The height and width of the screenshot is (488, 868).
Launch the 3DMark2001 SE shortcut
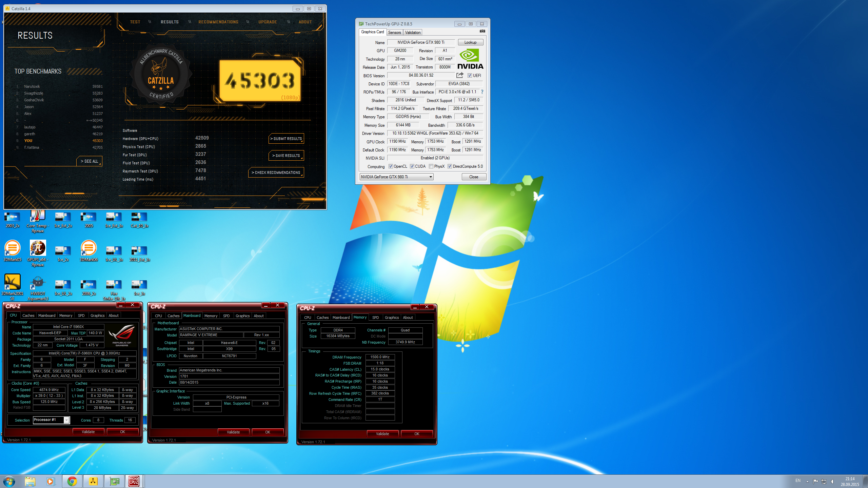tap(12, 287)
